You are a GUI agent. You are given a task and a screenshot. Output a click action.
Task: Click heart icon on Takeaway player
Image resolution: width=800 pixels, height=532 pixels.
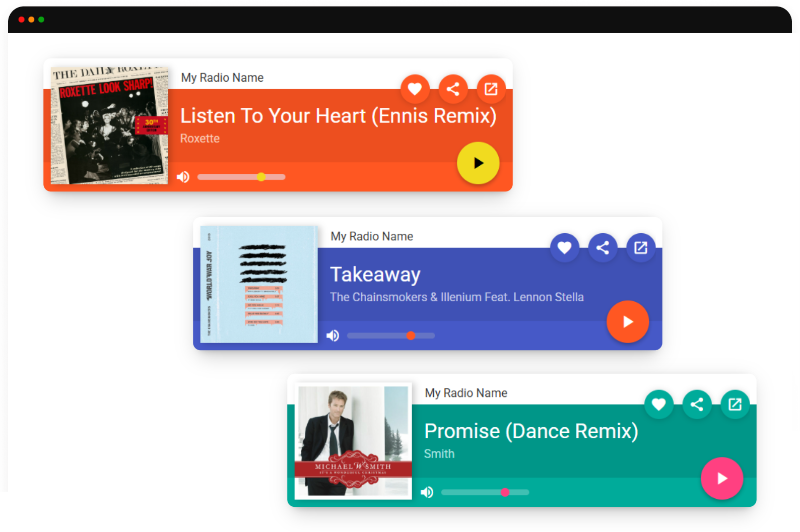[x=564, y=248]
